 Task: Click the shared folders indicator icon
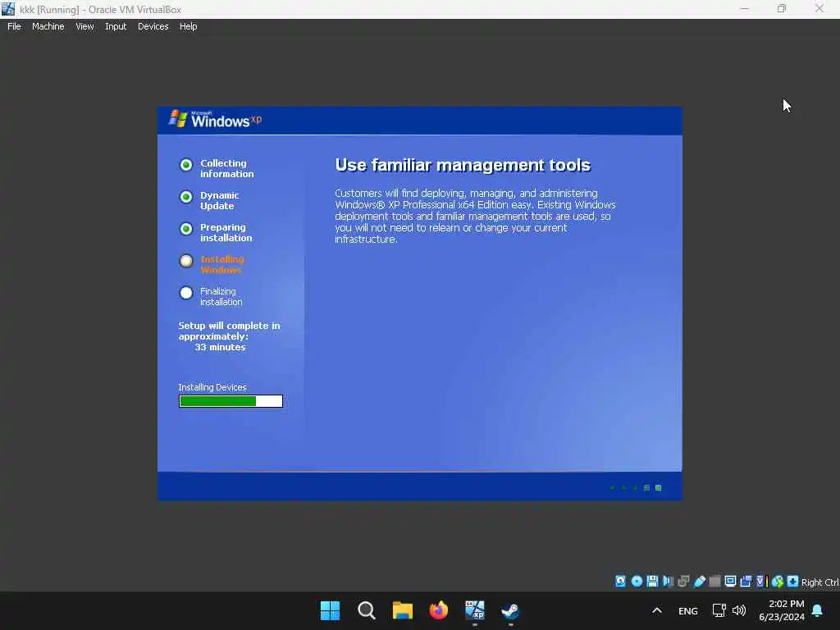pyautogui.click(x=714, y=582)
